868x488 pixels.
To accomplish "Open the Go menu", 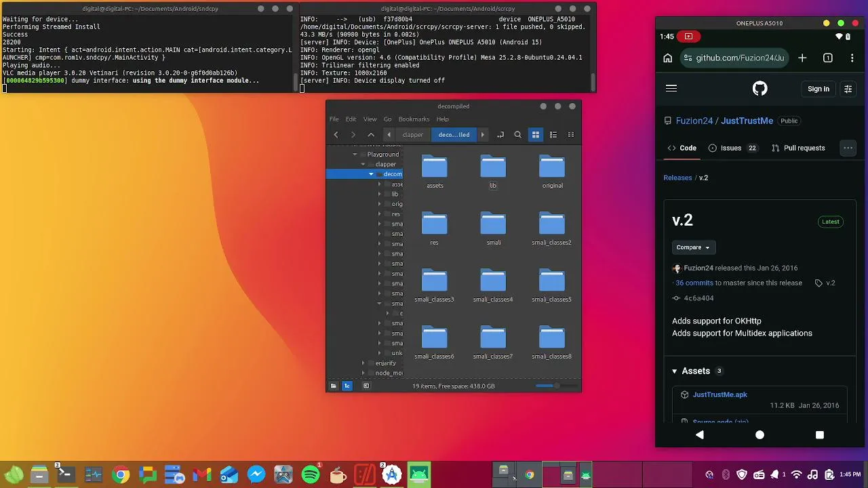I will [x=387, y=119].
